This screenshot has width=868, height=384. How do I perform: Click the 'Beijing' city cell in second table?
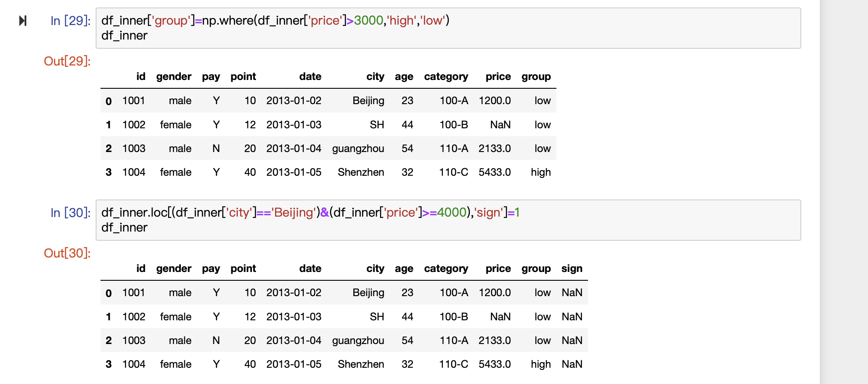pos(368,293)
